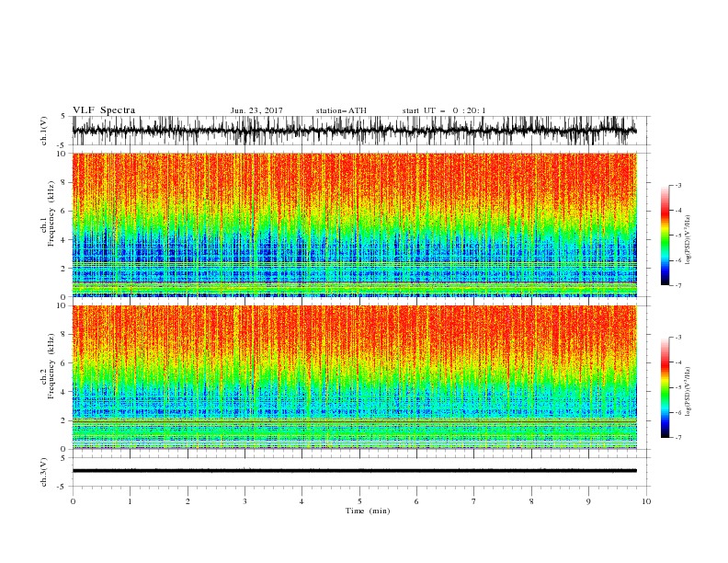This screenshot has width=728, height=563.
Task: Click the '0' tick on time axis
Action: point(73,501)
